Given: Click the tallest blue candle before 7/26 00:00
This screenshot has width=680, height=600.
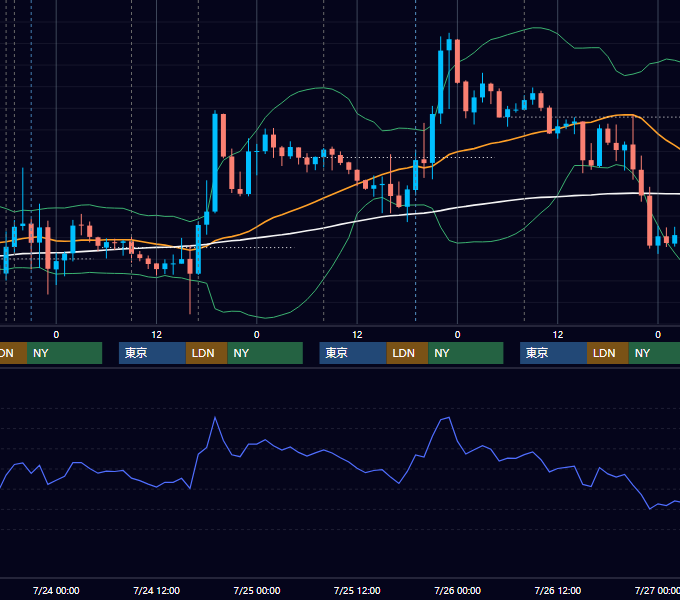Looking at the screenshot, I should point(441,82).
